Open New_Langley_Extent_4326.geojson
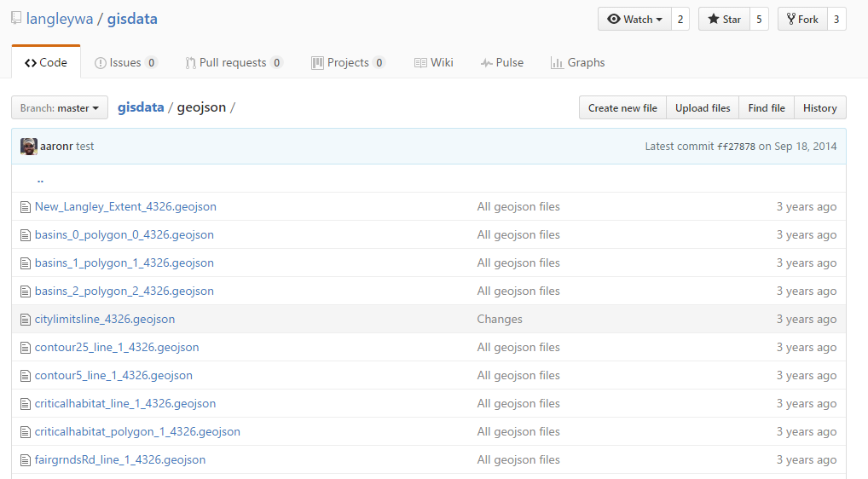Viewport: 868px width, 479px height. point(125,207)
